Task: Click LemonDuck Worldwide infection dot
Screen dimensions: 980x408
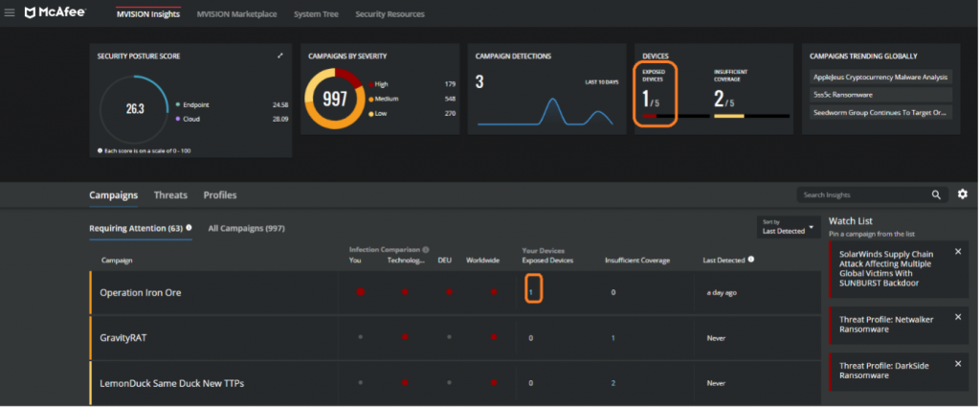Action: coord(494,382)
